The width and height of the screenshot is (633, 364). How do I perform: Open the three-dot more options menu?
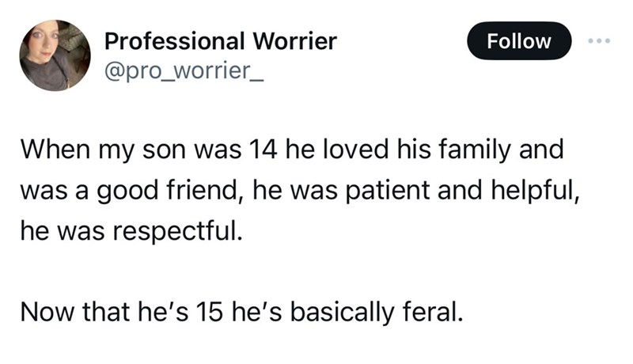point(599,40)
